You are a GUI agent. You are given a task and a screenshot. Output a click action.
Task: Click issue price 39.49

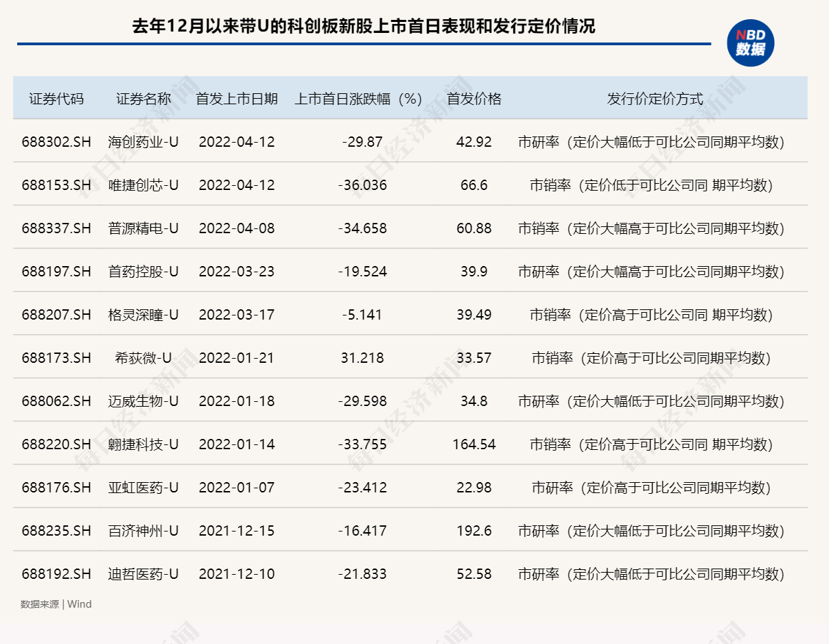[474, 315]
